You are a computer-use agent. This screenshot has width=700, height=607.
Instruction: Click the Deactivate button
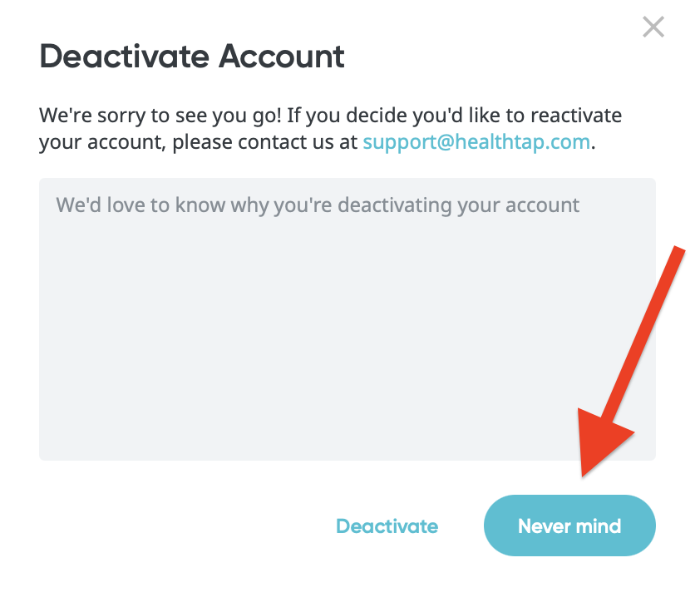click(387, 526)
